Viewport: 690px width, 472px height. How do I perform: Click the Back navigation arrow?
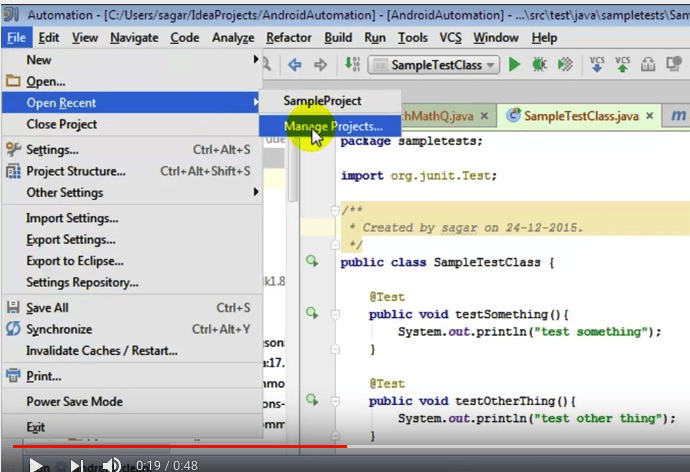point(295,65)
